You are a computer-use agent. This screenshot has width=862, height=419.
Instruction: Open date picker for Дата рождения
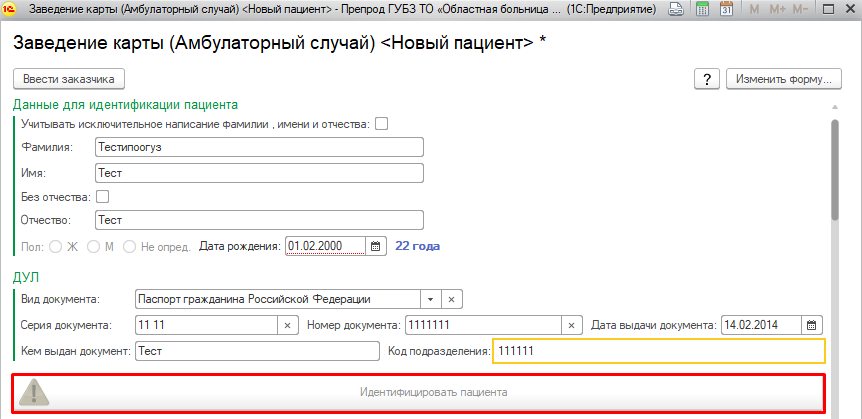tap(376, 245)
